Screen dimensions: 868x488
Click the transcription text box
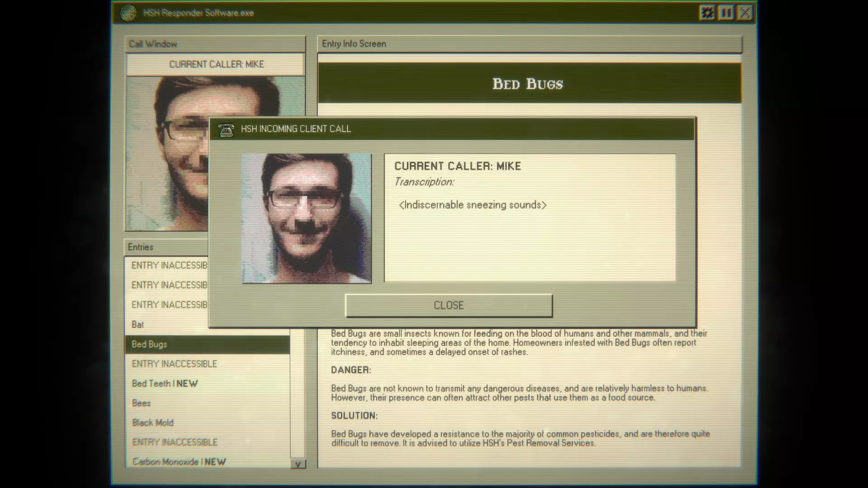(x=530, y=218)
